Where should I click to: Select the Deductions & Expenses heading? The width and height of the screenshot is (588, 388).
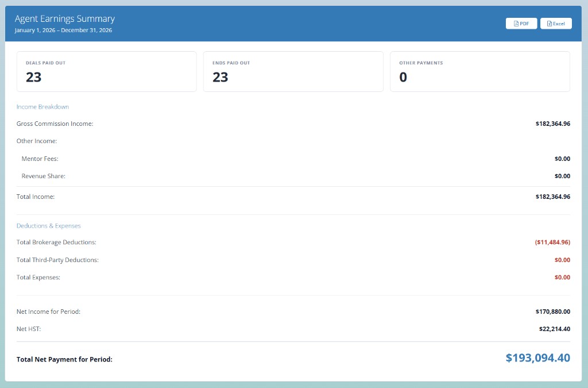pyautogui.click(x=49, y=225)
